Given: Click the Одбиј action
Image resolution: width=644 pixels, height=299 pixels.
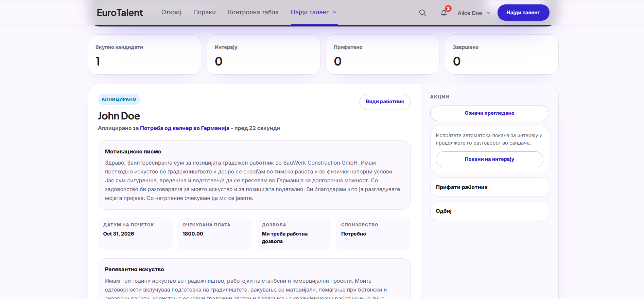Looking at the screenshot, I should click(x=489, y=211).
